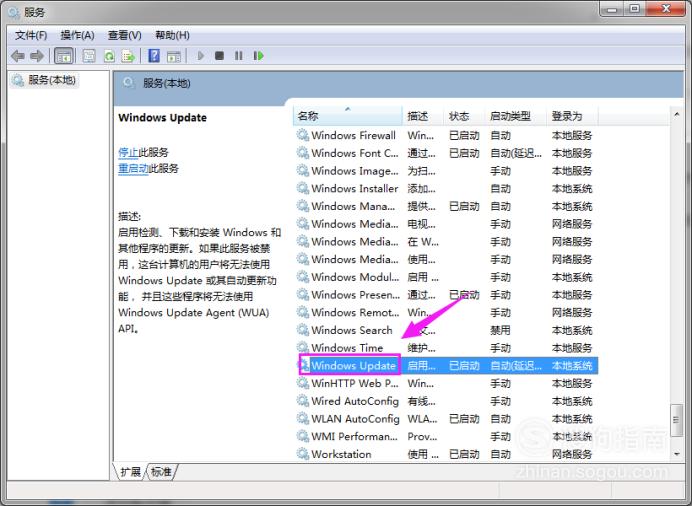The height and width of the screenshot is (506, 692).
Task: Sort by the 启动类型 column header
Action: click(515, 116)
